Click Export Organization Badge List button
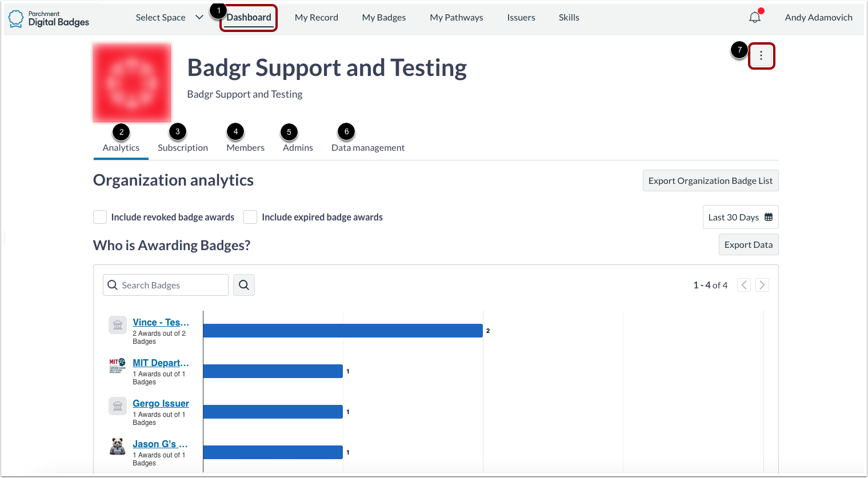The width and height of the screenshot is (868, 478). pyautogui.click(x=710, y=180)
